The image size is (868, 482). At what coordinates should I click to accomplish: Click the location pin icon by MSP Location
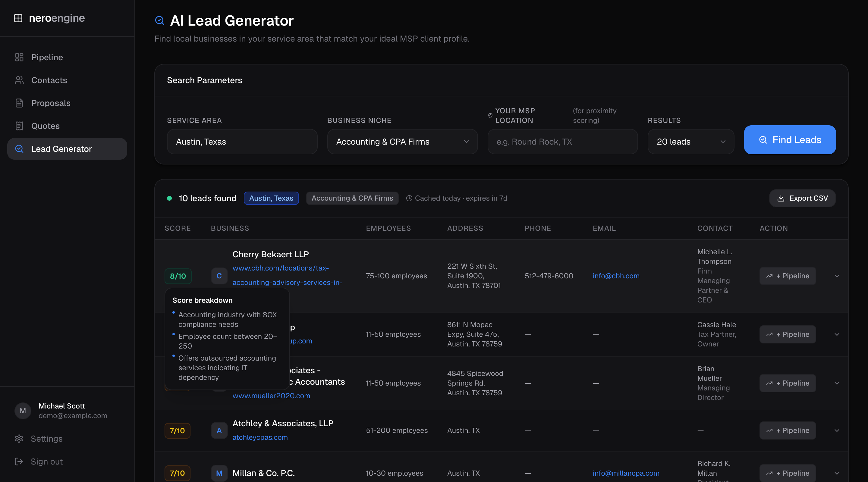point(490,116)
